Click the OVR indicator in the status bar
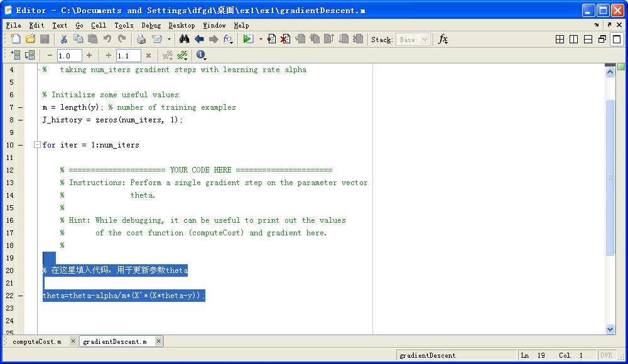This screenshot has height=364, width=628. click(x=606, y=355)
